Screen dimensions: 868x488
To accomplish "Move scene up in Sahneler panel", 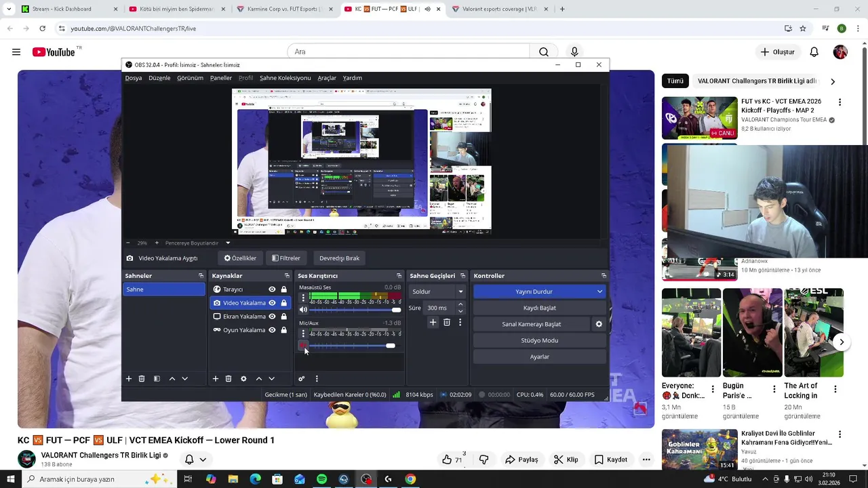I will [172, 379].
